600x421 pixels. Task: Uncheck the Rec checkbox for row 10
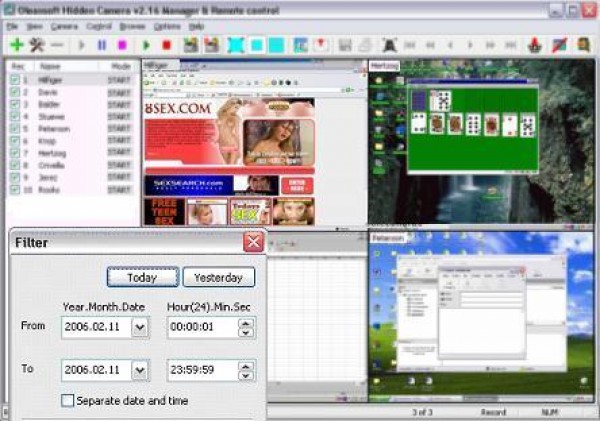coord(15,189)
